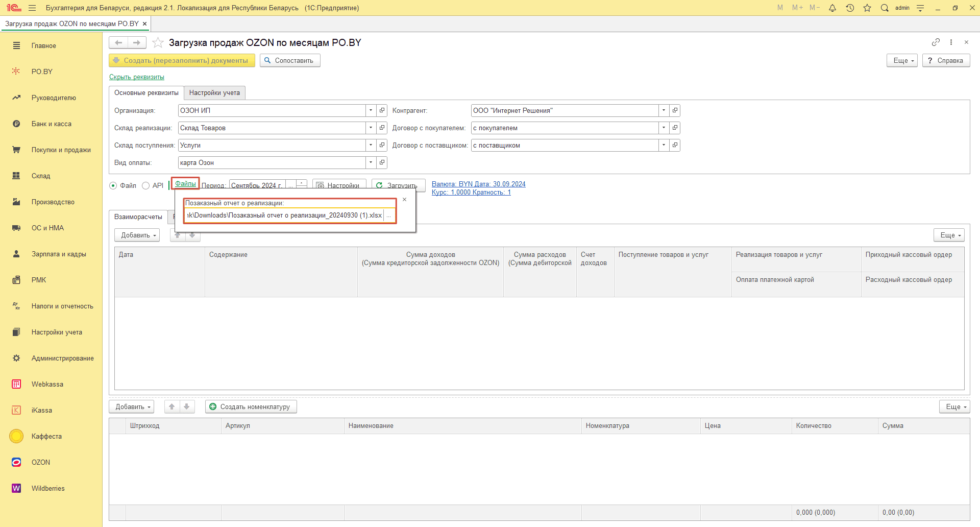Screen dimensions: 980x527
Task: Click Скрыть реквизиты link
Action: tap(137, 77)
